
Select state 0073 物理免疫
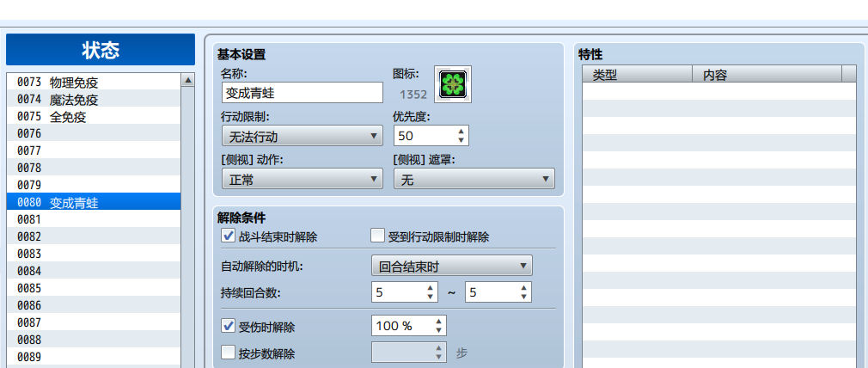point(94,82)
